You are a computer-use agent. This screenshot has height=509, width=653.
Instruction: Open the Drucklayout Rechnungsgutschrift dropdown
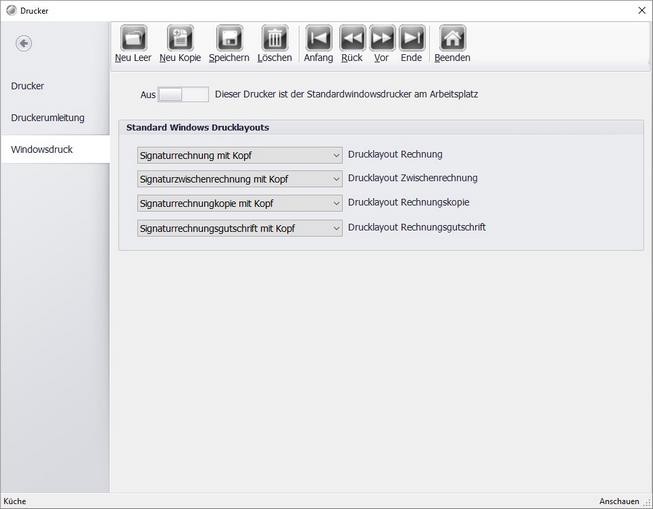click(x=239, y=228)
